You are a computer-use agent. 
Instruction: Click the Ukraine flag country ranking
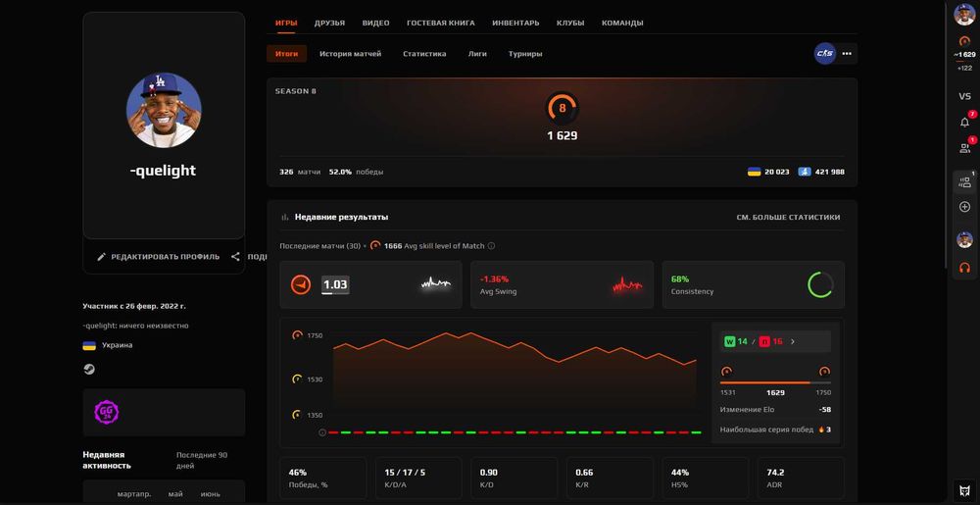[754, 172]
